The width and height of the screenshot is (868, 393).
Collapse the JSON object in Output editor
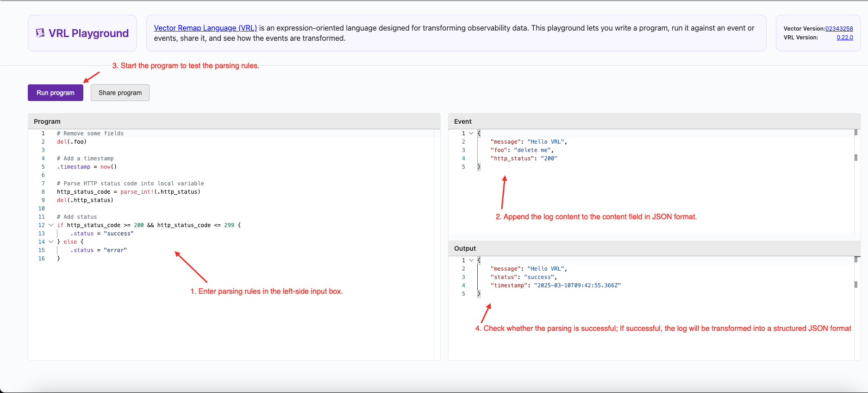pos(471,260)
